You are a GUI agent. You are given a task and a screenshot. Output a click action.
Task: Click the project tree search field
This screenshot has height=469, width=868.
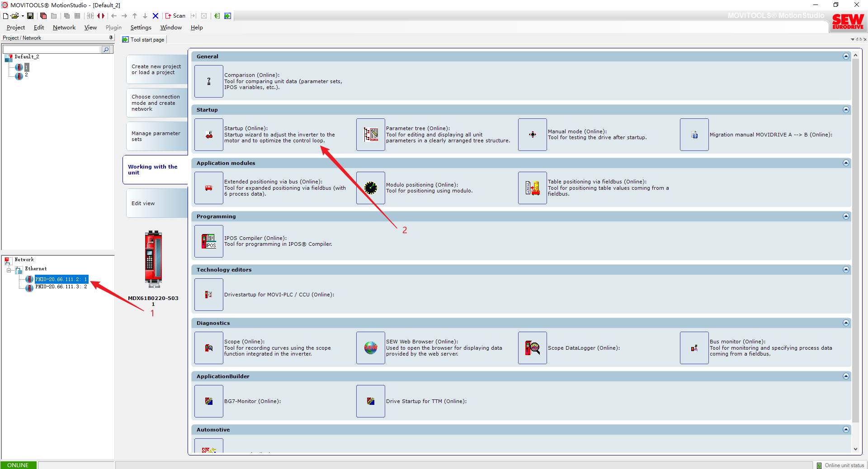[52, 50]
